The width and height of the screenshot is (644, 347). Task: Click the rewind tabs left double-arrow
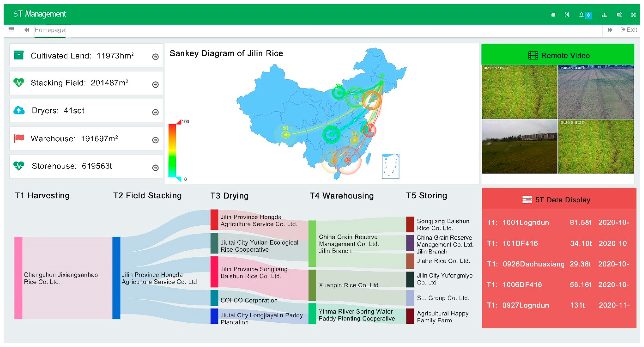tap(27, 30)
